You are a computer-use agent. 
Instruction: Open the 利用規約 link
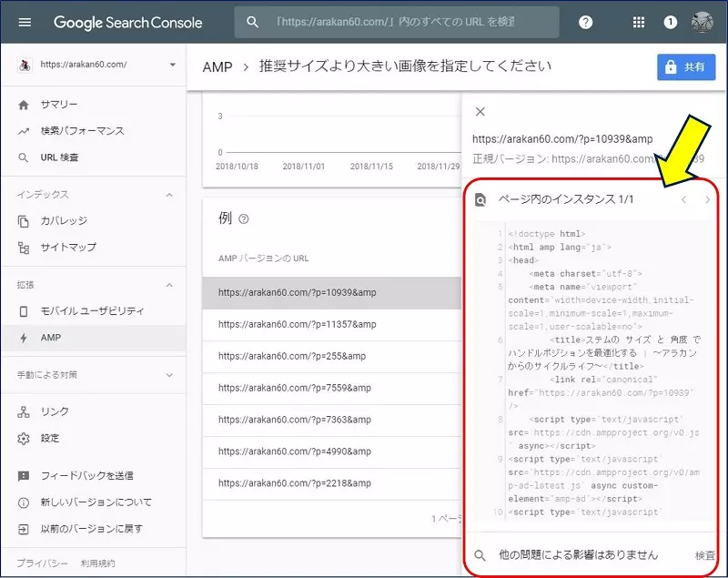pos(97,563)
